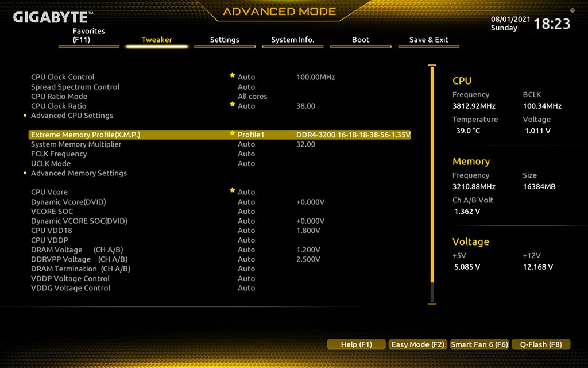Select the Spread Spectrum Control row label
Screen dimensions: 588x368
75,87
